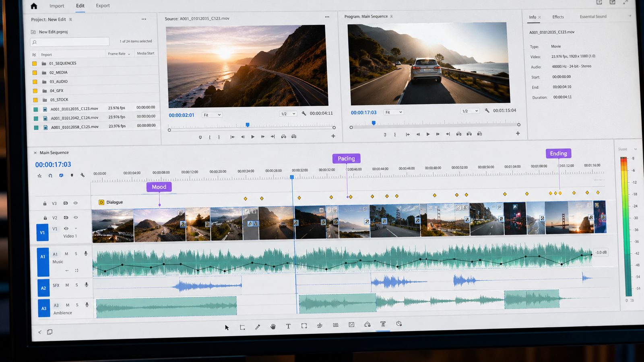Open Source panel three-dot options menu
This screenshot has height=362, width=644.
[327, 17]
